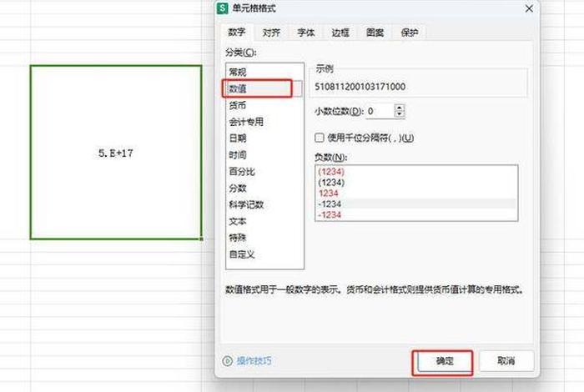
Task: Click the 取消 button
Action: click(x=506, y=361)
